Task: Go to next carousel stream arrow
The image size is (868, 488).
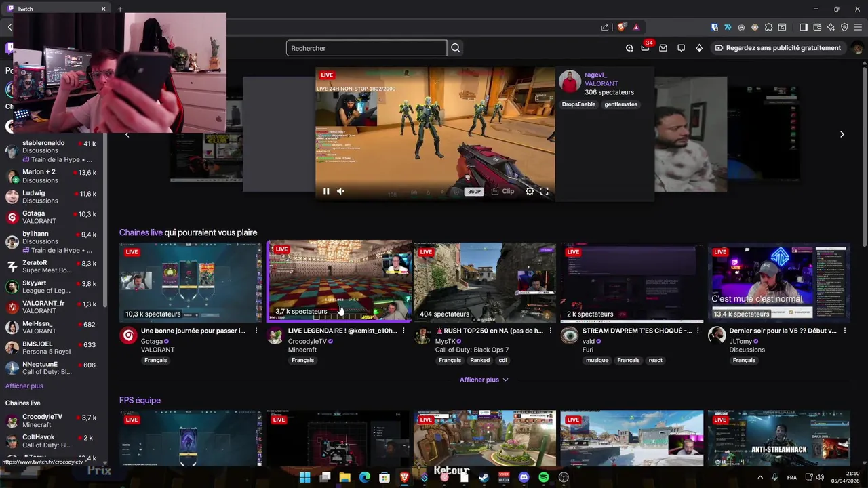Action: click(842, 134)
